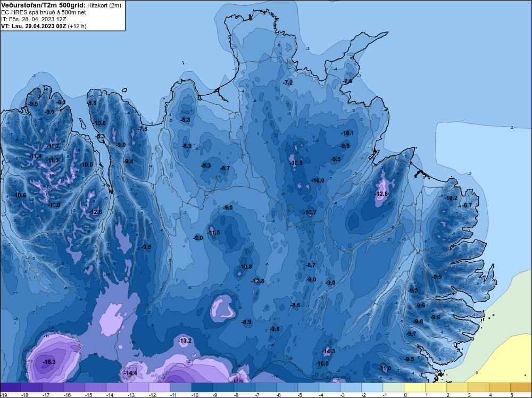Select legend swatch above the 5 label

click(521, 387)
